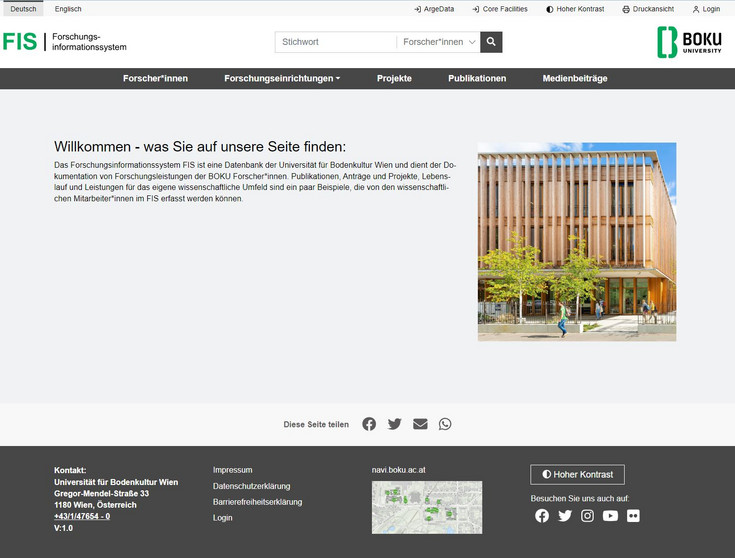
Task: Go to Publikationen section
Action: click(477, 78)
